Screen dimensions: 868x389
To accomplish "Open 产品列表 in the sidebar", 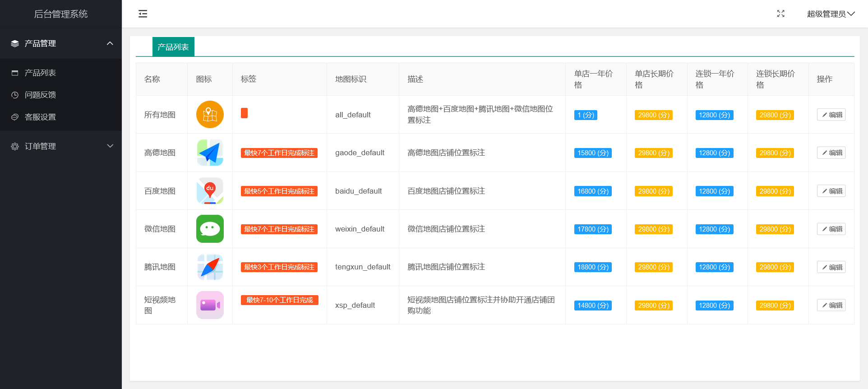I will tap(40, 73).
